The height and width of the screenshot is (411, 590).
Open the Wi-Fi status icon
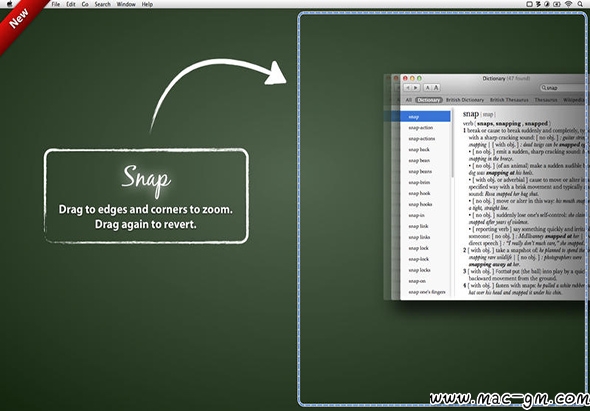(568, 4)
